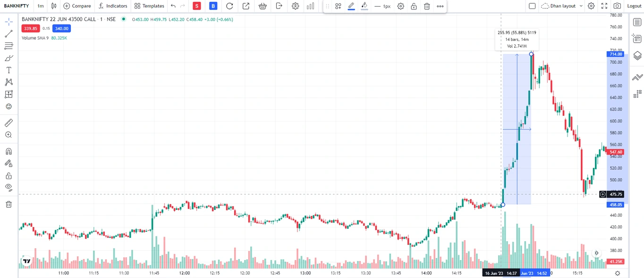Click the open in new window icon

pos(246,6)
